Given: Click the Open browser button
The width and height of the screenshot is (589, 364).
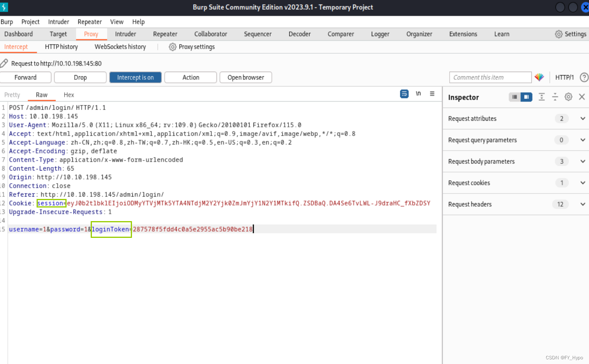Looking at the screenshot, I should point(246,77).
